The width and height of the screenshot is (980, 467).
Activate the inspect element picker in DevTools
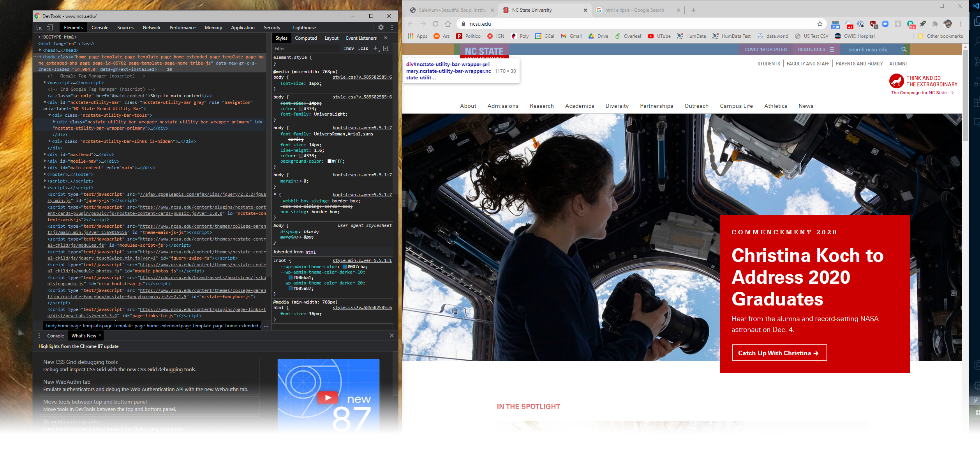(39, 28)
